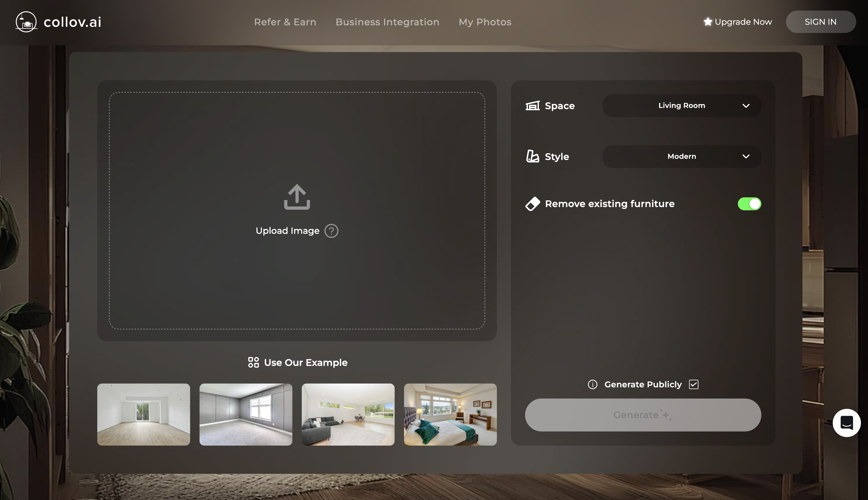Click the Style swatch icon
Image resolution: width=868 pixels, height=500 pixels.
pyautogui.click(x=532, y=156)
